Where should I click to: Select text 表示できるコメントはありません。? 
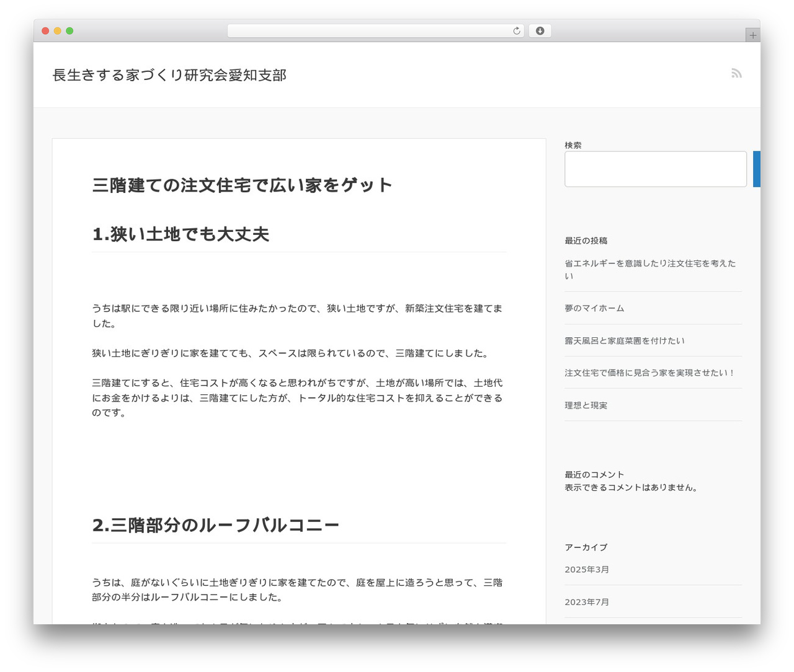pyautogui.click(x=633, y=487)
